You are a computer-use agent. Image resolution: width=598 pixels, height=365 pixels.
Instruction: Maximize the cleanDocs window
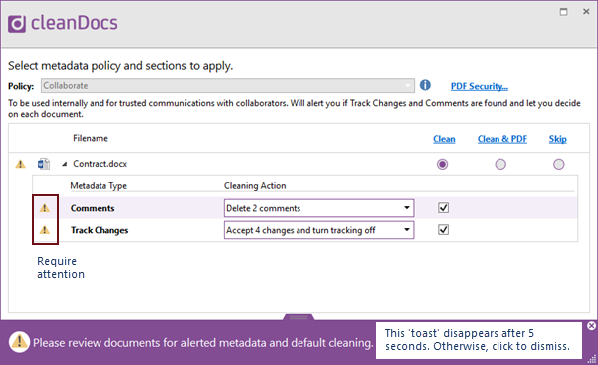click(563, 12)
